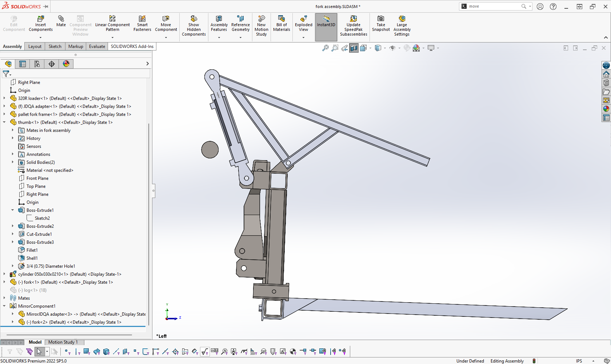The width and height of the screenshot is (611, 364).
Task: Click the Zoom to Fit icon
Action: (326, 48)
